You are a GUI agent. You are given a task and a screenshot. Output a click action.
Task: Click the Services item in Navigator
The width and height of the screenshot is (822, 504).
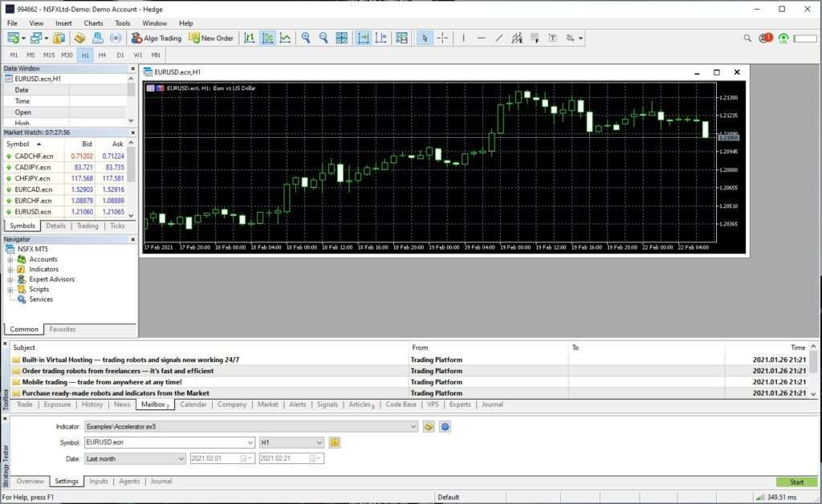41,299
